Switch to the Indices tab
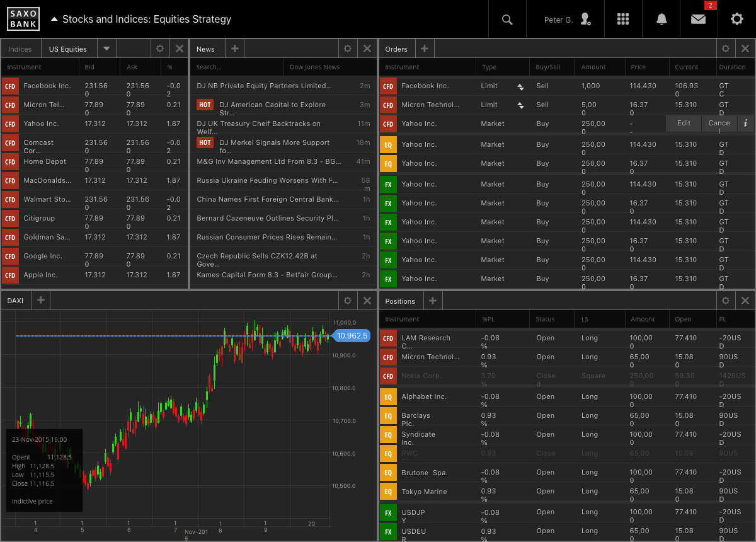756x542 pixels. 20,49
